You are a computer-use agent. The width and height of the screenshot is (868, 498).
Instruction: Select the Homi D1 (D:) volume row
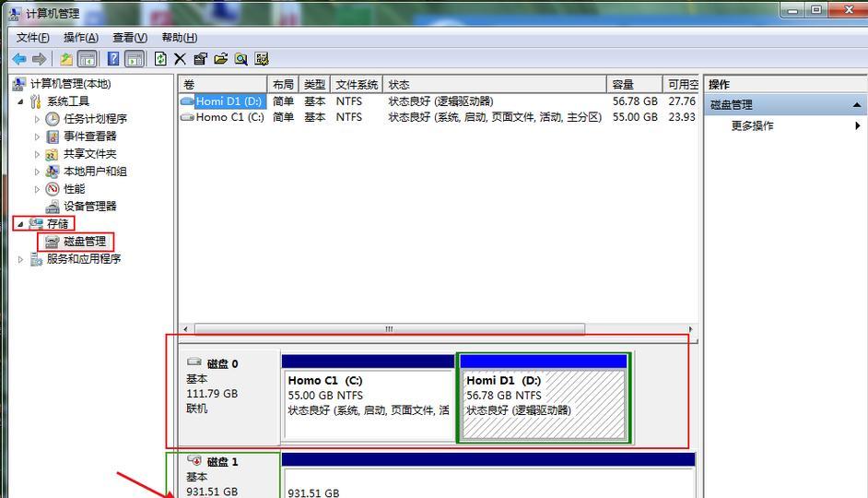coord(438,101)
